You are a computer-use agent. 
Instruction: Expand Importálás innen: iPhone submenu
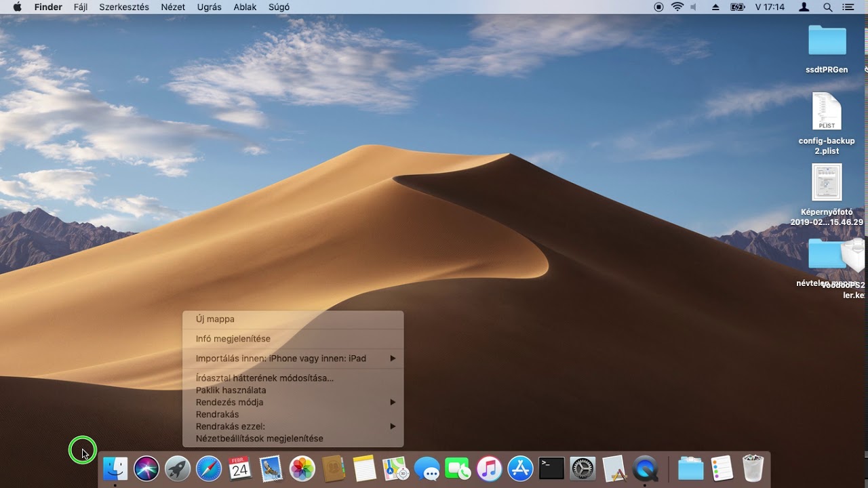293,359
